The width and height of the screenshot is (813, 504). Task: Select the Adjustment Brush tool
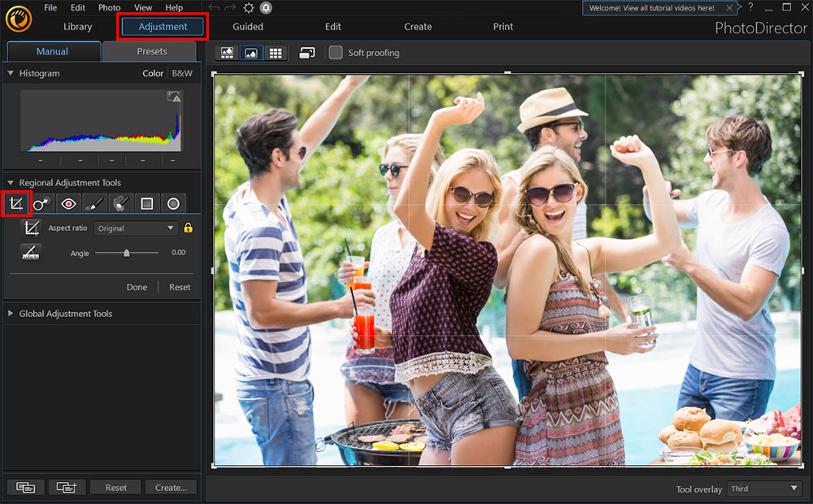(94, 203)
